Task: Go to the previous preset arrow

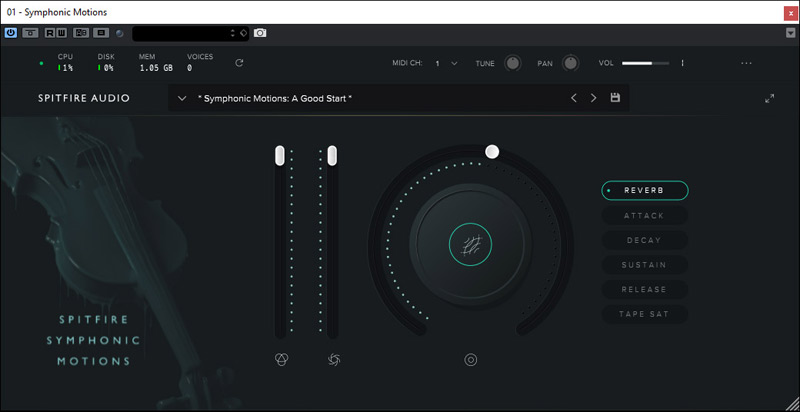Action: [573, 98]
